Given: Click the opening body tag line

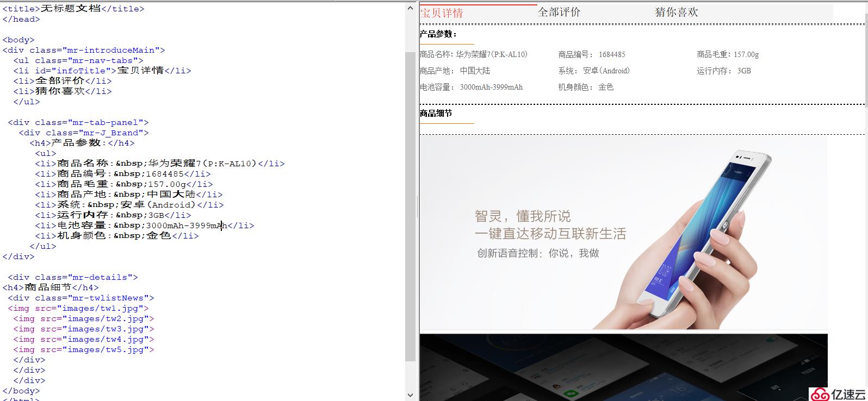Looking at the screenshot, I should 18,40.
